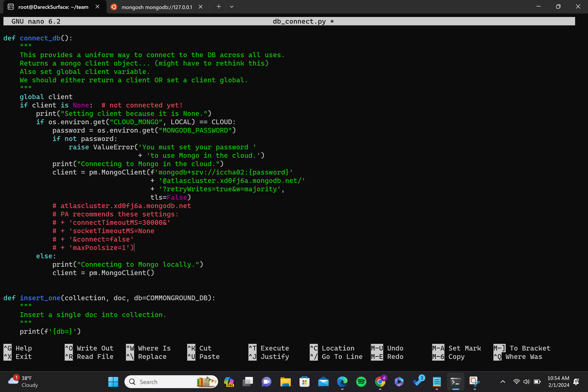Screen dimensions: 588x392
Task: Launch Microsoft Edge from the taskbar
Action: (x=342, y=381)
